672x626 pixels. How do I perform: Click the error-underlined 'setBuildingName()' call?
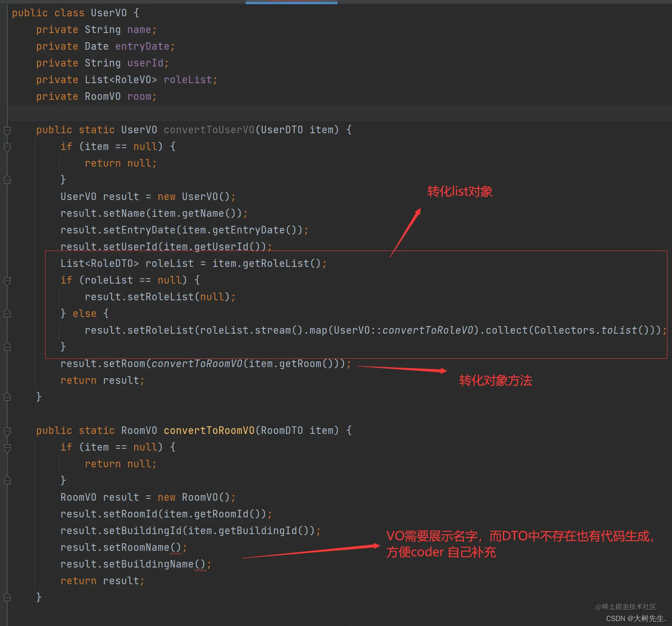[x=154, y=564]
